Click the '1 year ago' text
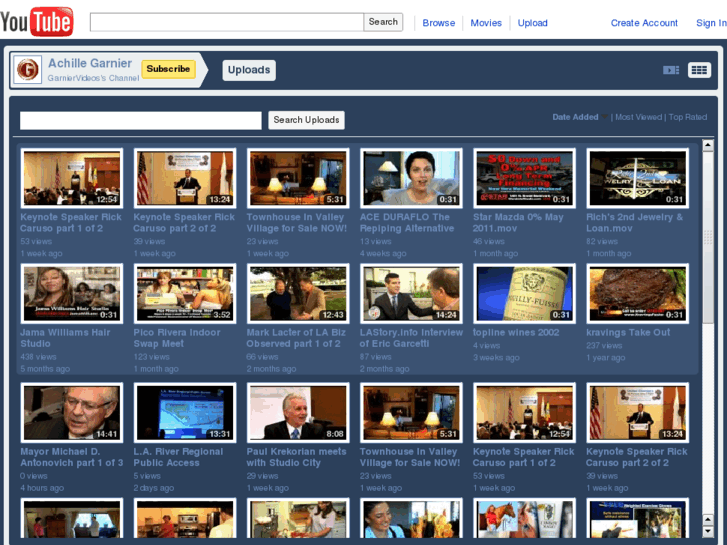The height and width of the screenshot is (545, 727). point(605,358)
